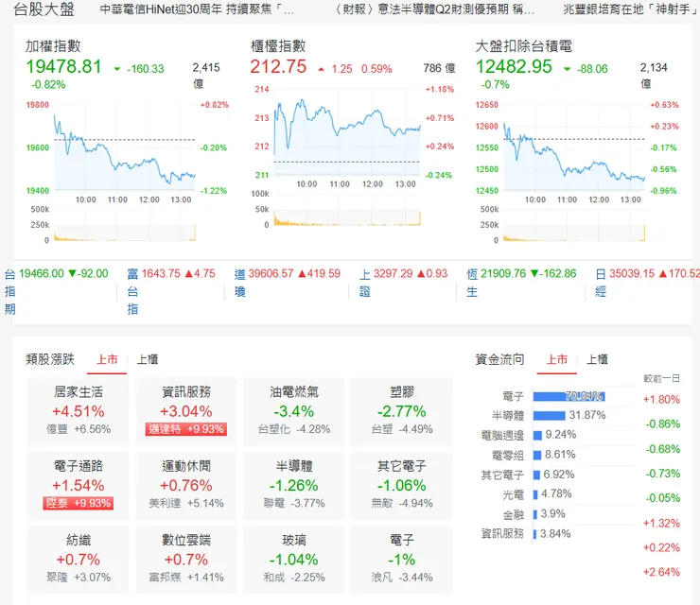Click the 櫃檯指數 intraday price chart
The height and width of the screenshot is (605, 700).
coord(347,131)
